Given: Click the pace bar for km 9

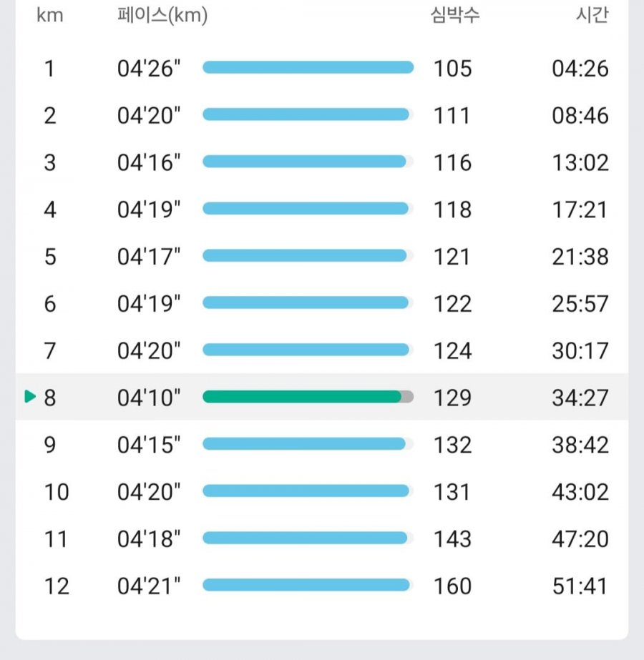Looking at the screenshot, I should (304, 443).
